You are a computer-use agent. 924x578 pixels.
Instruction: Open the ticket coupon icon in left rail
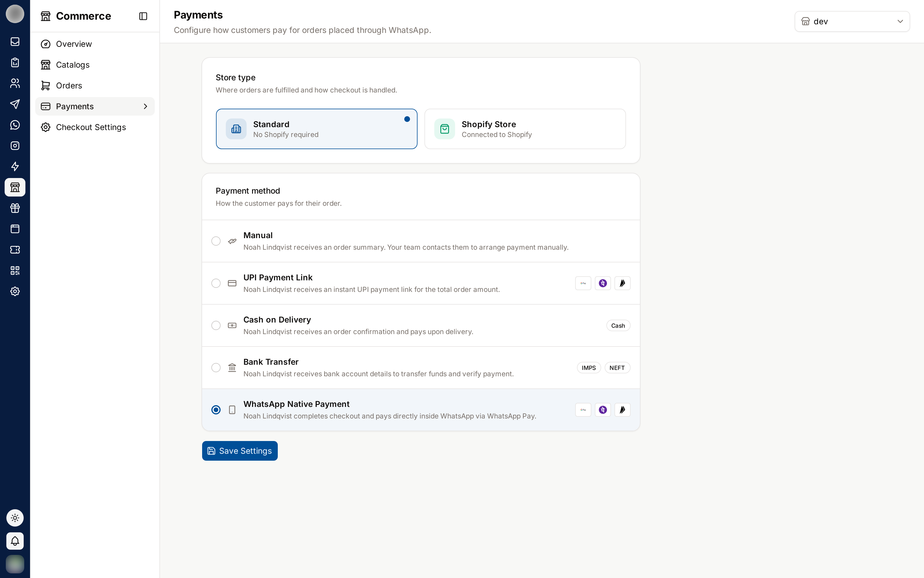(15, 250)
